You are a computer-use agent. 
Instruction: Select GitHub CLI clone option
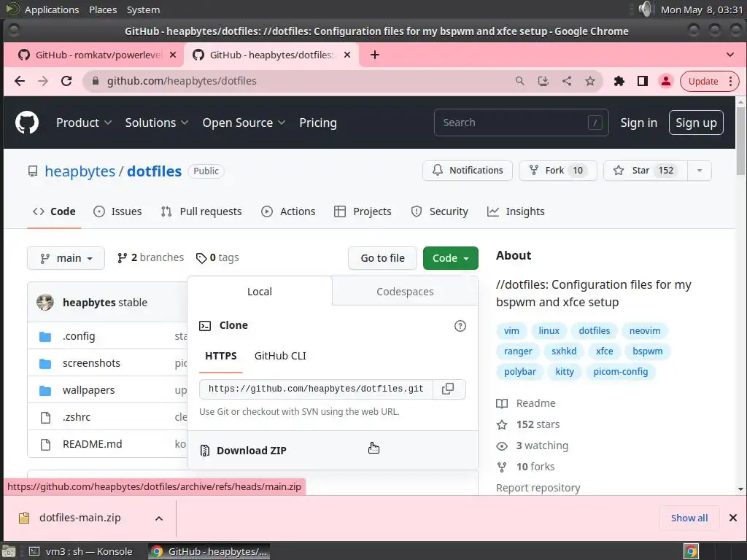coord(280,356)
